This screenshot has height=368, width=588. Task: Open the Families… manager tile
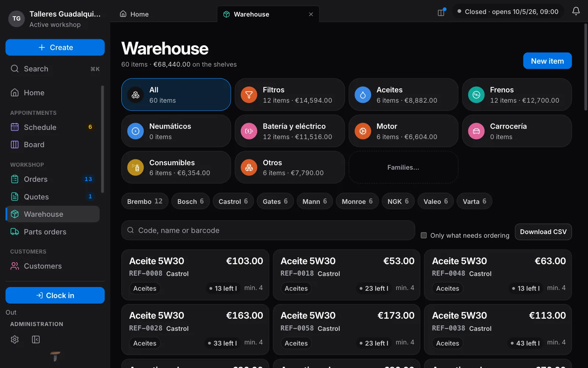(403, 167)
